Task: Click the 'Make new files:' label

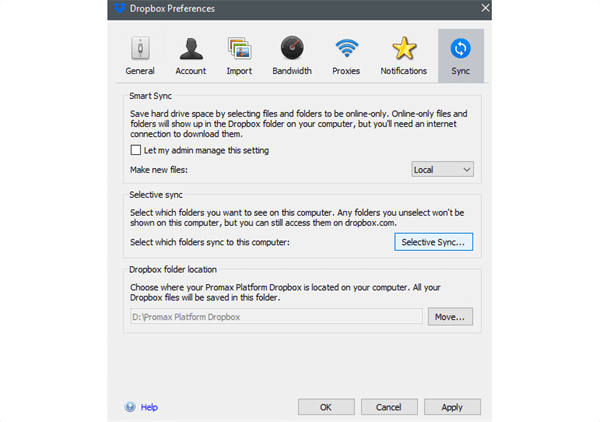Action: coord(159,170)
